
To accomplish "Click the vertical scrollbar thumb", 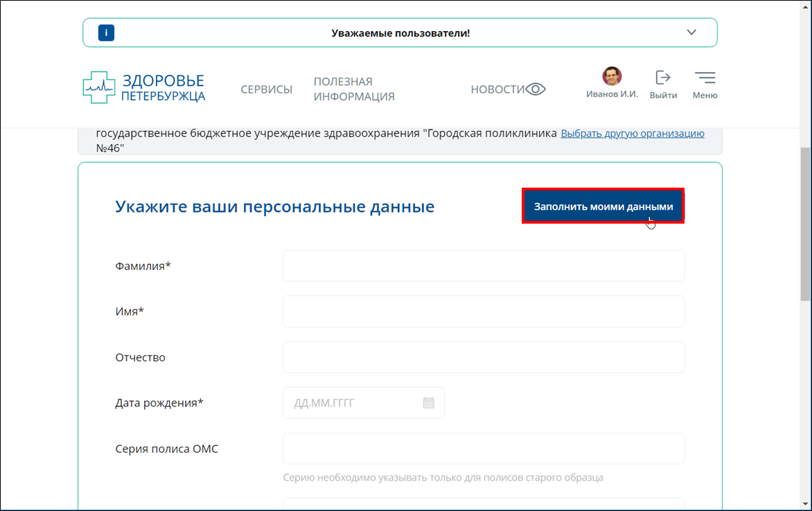I will pos(805,224).
